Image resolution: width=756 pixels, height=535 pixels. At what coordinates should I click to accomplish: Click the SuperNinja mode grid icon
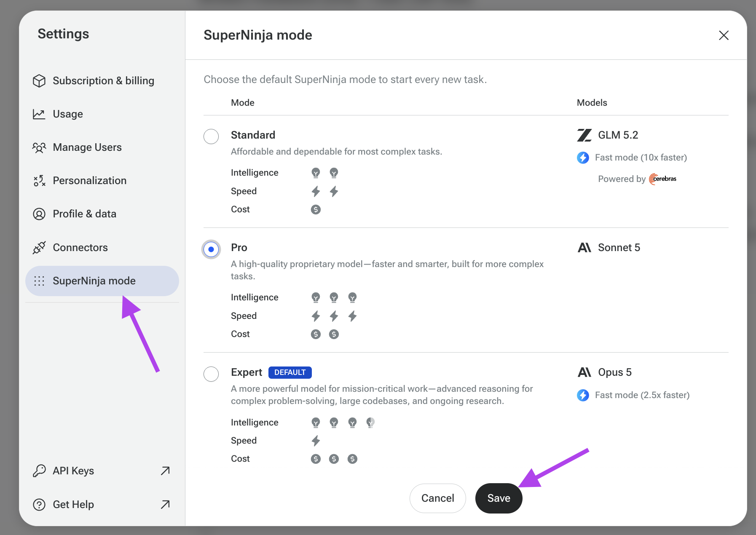39,281
